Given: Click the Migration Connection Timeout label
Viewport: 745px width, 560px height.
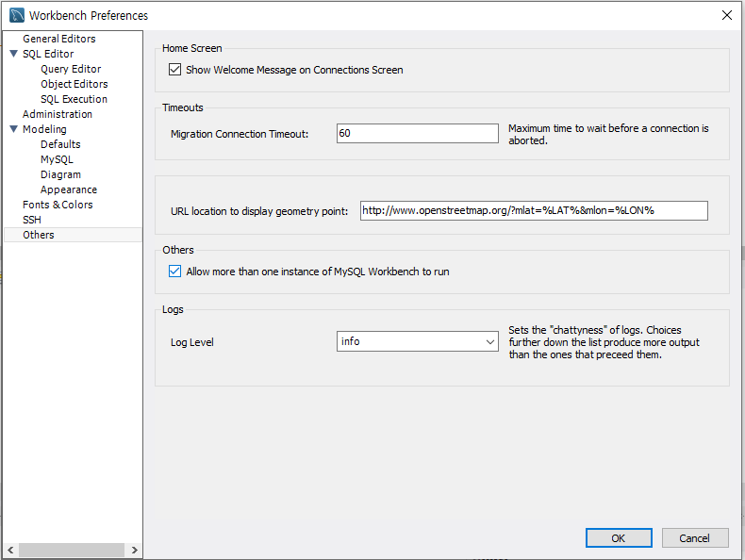Looking at the screenshot, I should [240, 134].
